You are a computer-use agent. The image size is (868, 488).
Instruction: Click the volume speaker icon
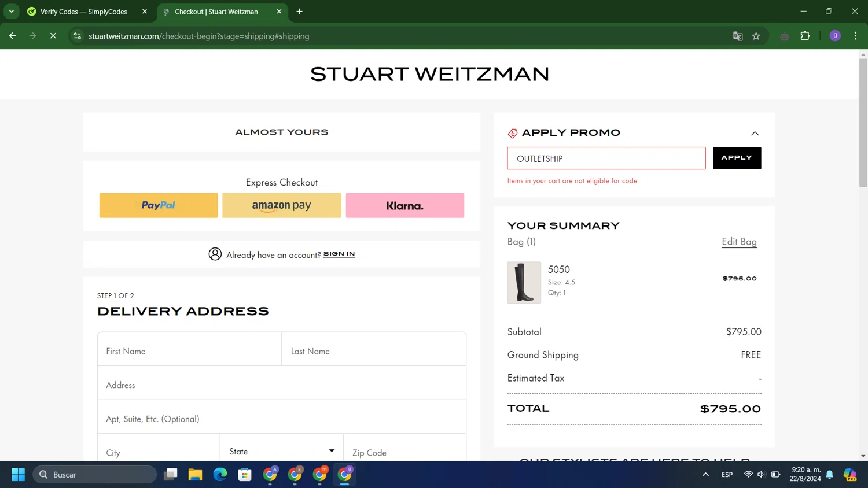[x=762, y=475]
